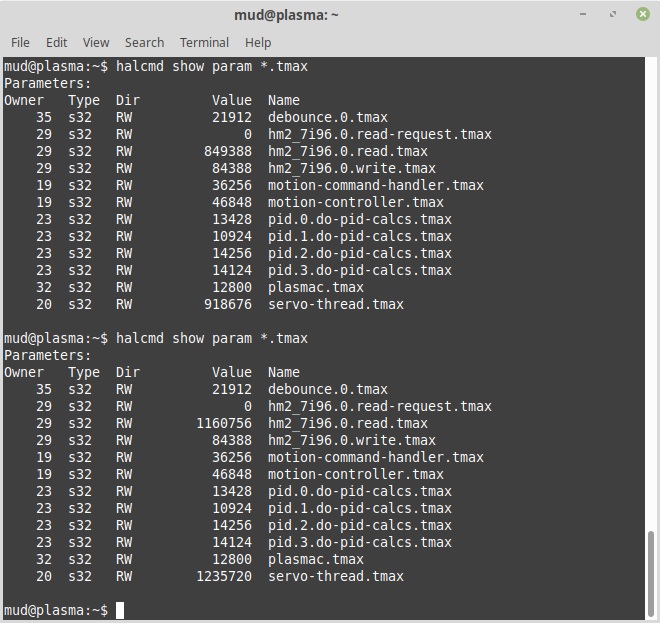The height and width of the screenshot is (623, 660).
Task: Click value 13428 in the second listing
Action: pyautogui.click(x=232, y=491)
